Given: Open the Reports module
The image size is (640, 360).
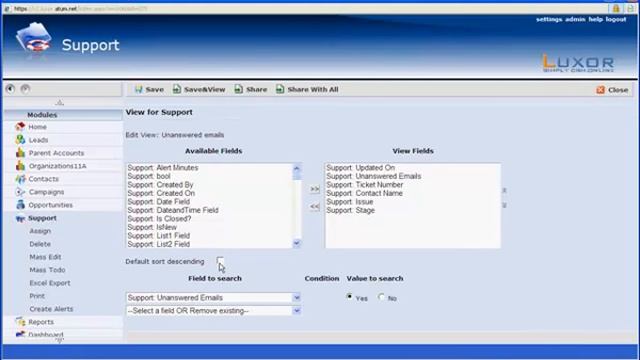Looking at the screenshot, I should [41, 322].
